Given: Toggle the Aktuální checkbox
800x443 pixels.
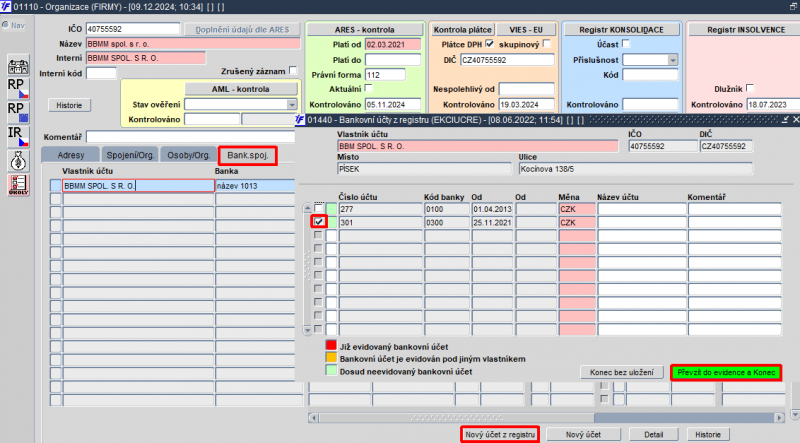Looking at the screenshot, I should 368,88.
